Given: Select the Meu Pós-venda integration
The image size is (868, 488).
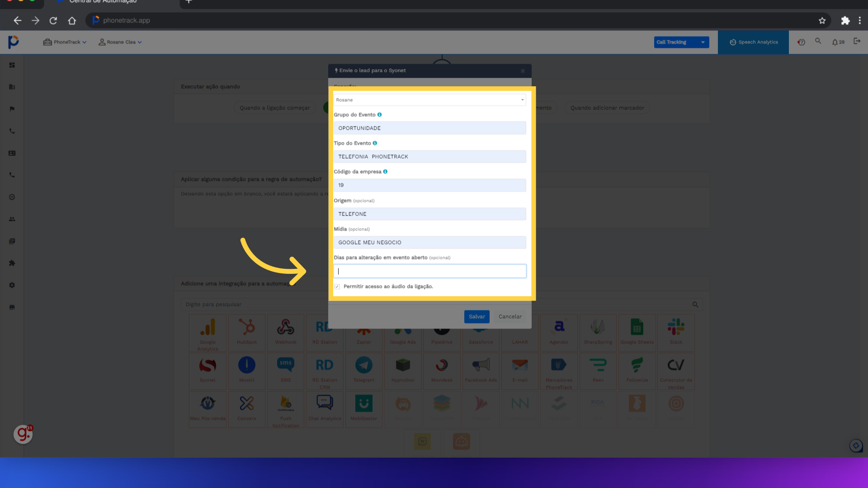Looking at the screenshot, I should (208, 409).
